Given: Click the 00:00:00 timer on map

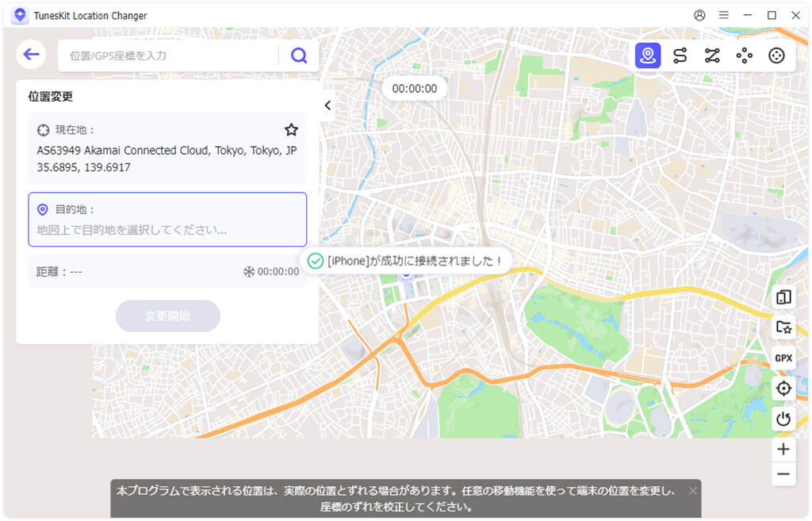Looking at the screenshot, I should tap(415, 89).
